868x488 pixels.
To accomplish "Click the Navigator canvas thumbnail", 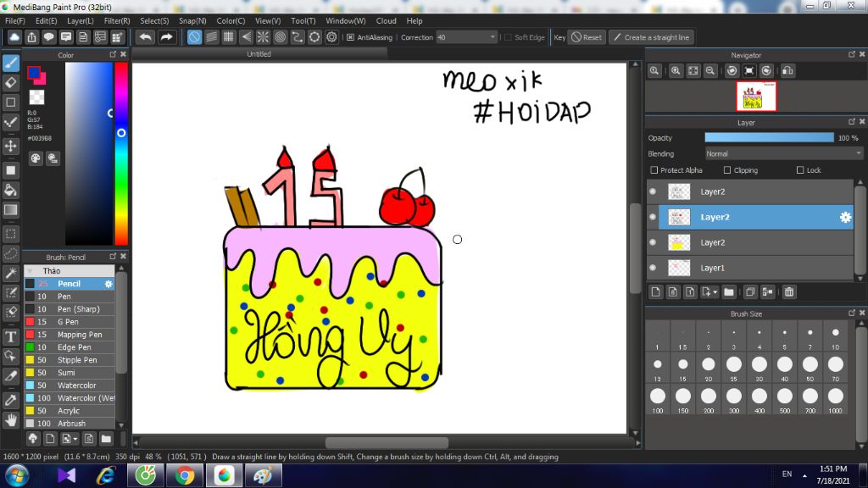I will (756, 97).
